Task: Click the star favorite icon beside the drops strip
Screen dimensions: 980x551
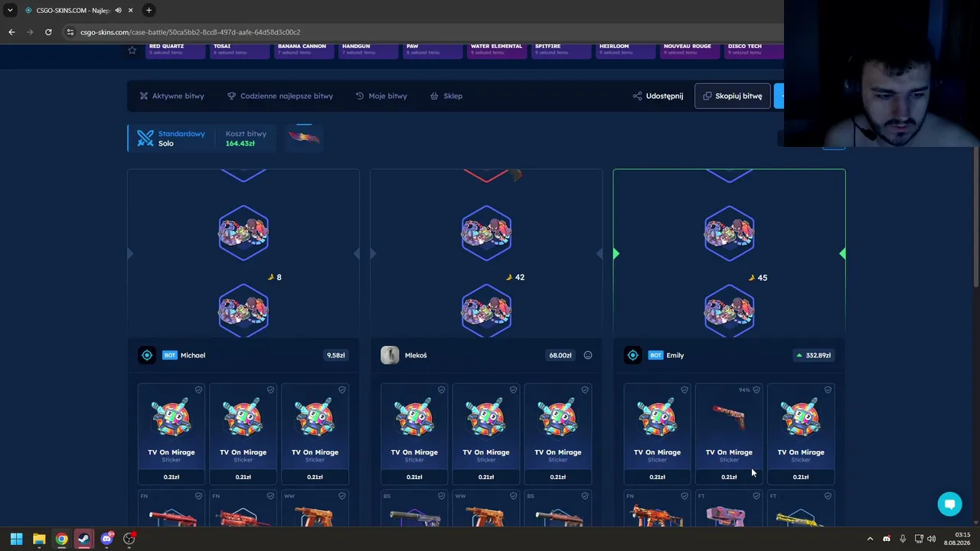Action: point(132,51)
